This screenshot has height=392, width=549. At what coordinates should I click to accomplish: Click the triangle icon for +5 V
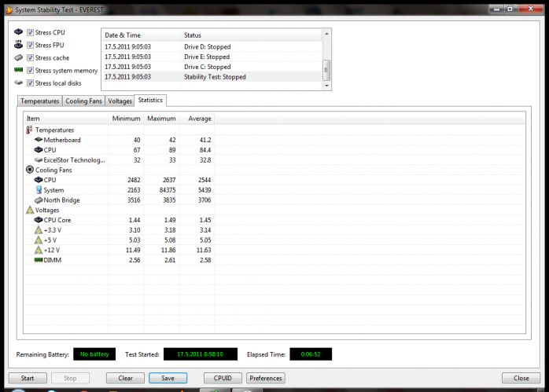[39, 240]
